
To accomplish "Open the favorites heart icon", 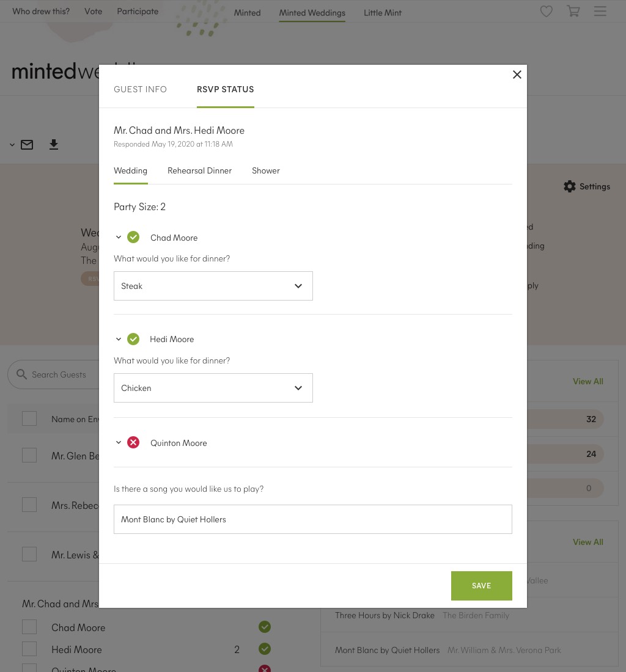I will 546,11.
